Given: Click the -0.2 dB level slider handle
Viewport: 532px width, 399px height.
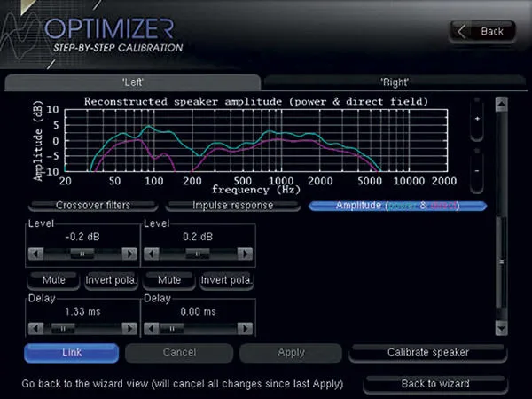Looking at the screenshot, I should click(x=82, y=254).
